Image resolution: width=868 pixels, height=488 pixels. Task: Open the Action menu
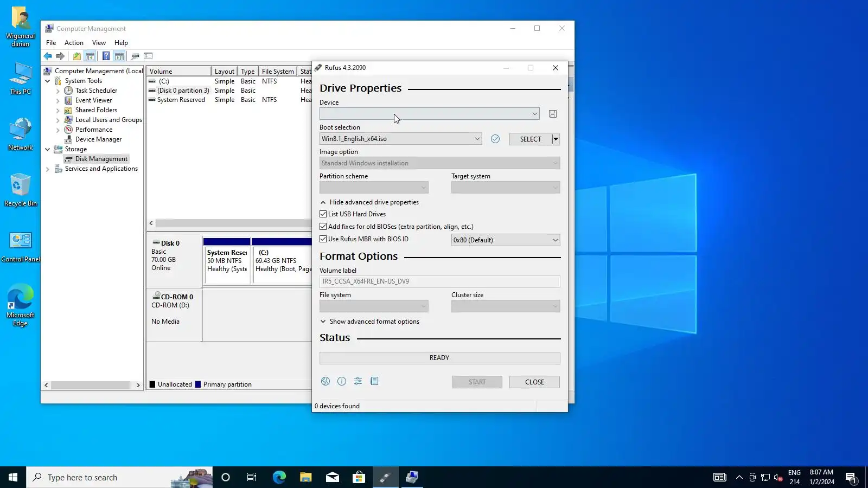point(74,43)
